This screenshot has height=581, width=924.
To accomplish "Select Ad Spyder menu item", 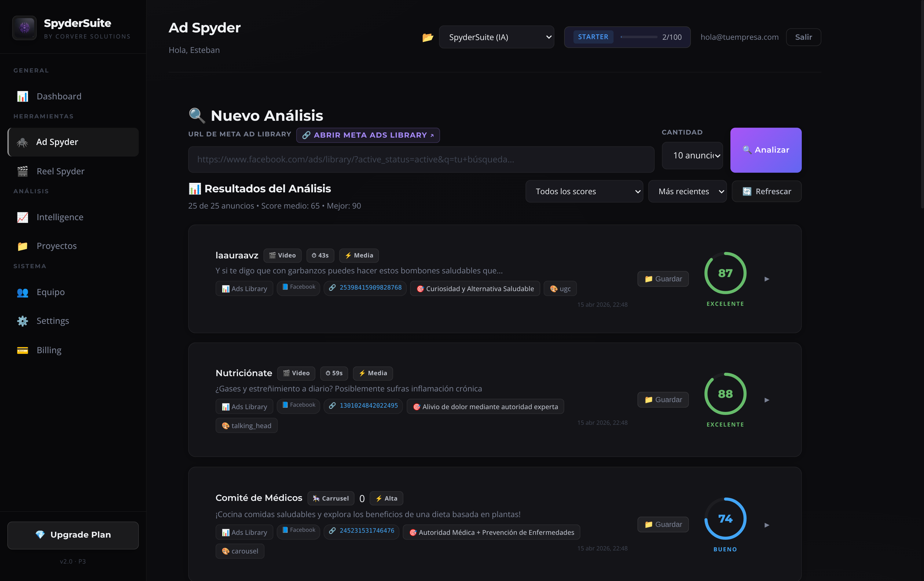I will [x=73, y=142].
